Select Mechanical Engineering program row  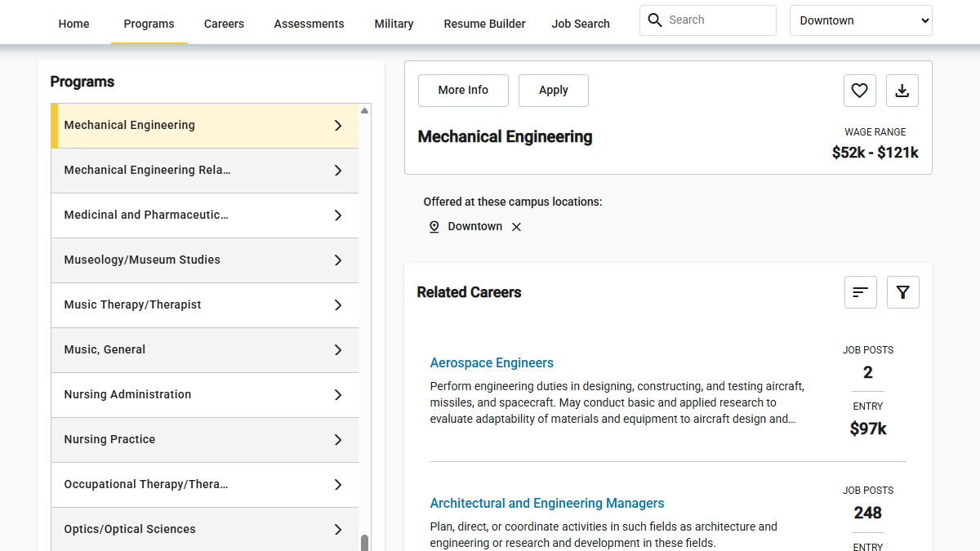[x=205, y=126]
